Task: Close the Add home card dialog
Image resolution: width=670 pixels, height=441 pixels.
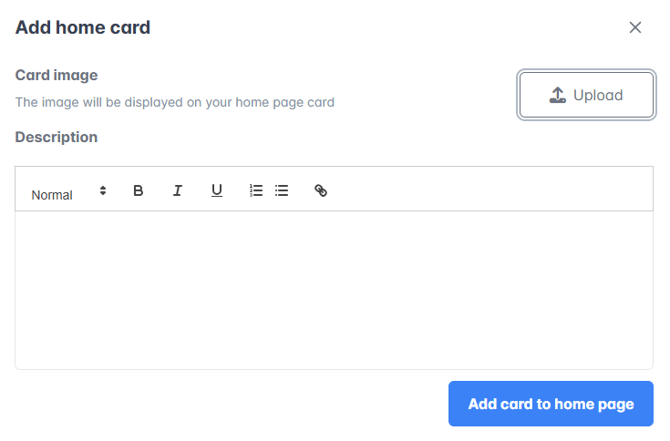Action: point(635,28)
